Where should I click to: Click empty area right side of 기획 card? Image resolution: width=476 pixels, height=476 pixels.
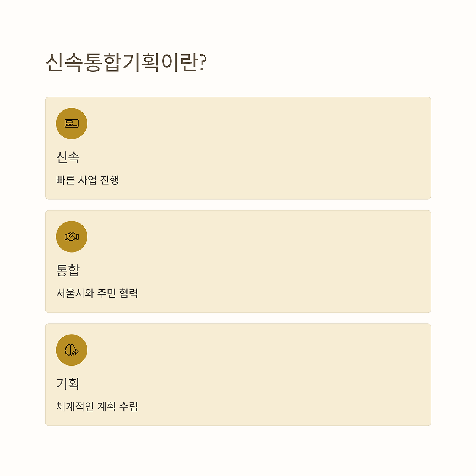point(297,374)
